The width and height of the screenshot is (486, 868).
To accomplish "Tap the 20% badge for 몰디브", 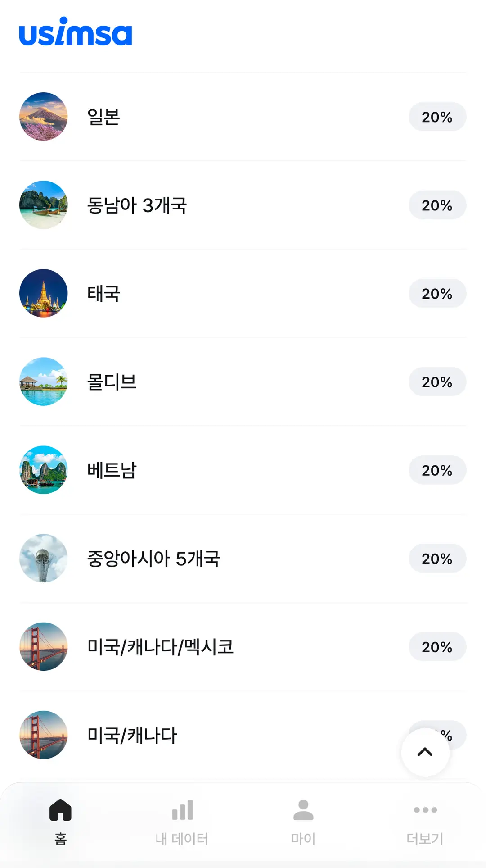I will [x=437, y=382].
